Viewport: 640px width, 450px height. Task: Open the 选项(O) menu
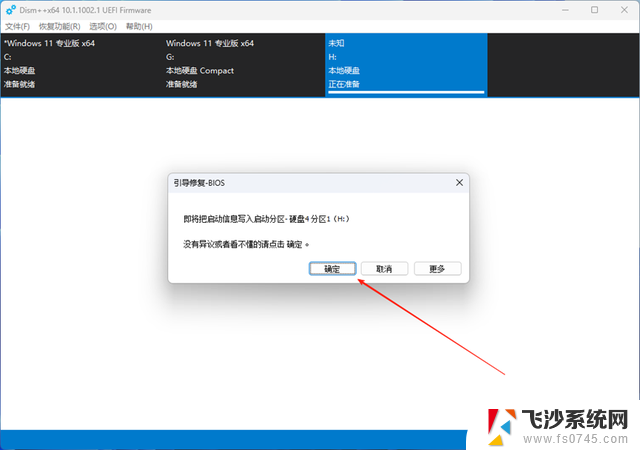click(x=103, y=27)
